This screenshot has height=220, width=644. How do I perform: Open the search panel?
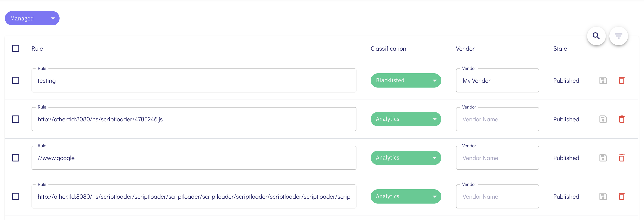596,36
